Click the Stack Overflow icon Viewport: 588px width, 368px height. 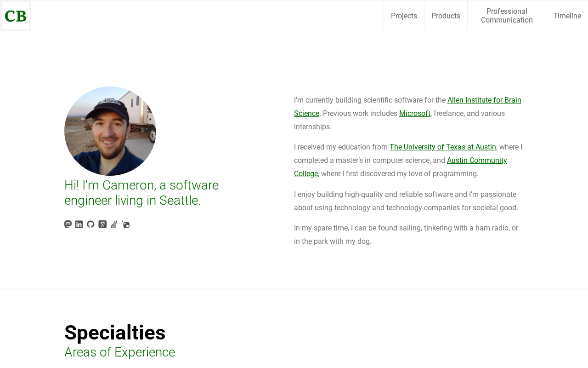coord(114,224)
